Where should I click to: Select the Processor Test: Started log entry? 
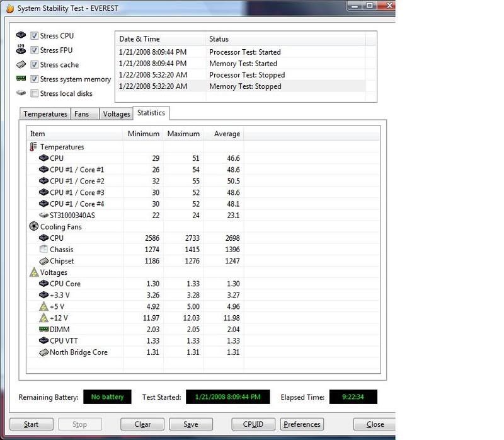tap(241, 52)
